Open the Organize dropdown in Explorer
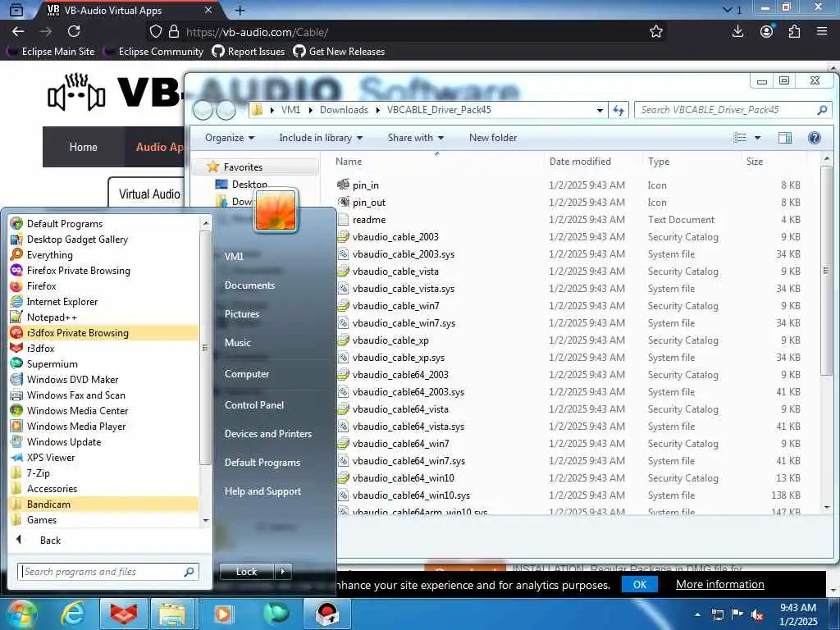Viewport: 840px width, 630px height. pos(230,137)
